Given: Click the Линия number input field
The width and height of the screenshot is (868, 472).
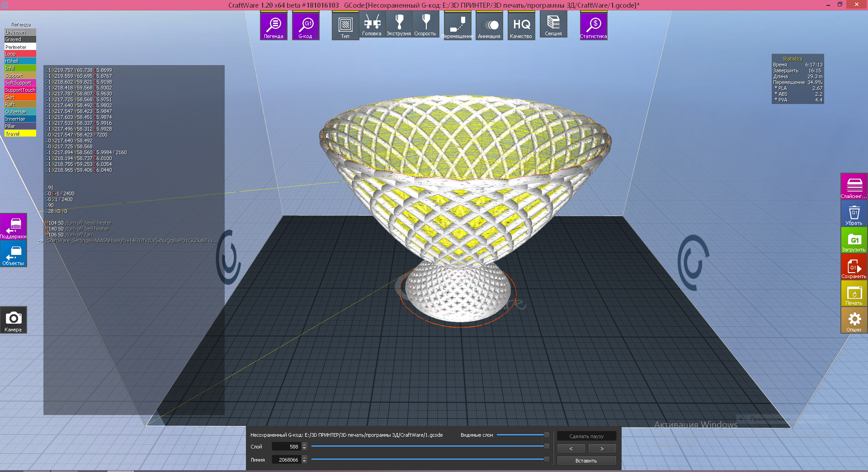Looking at the screenshot, I should click(x=286, y=460).
